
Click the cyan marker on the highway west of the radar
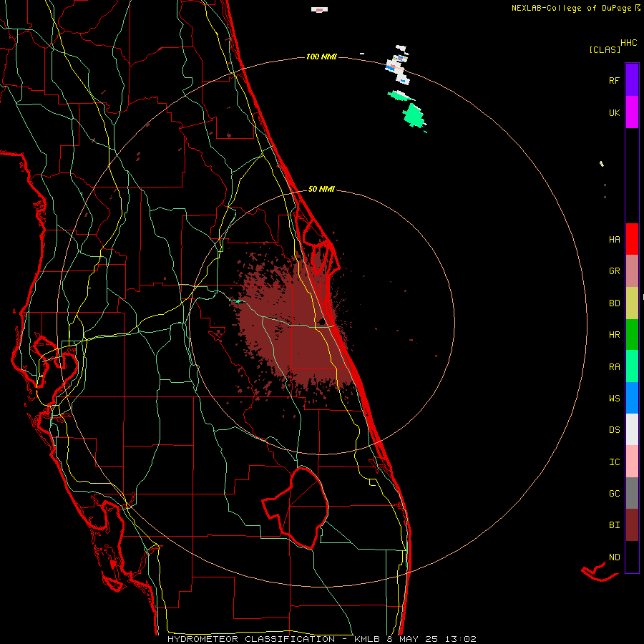237,301
